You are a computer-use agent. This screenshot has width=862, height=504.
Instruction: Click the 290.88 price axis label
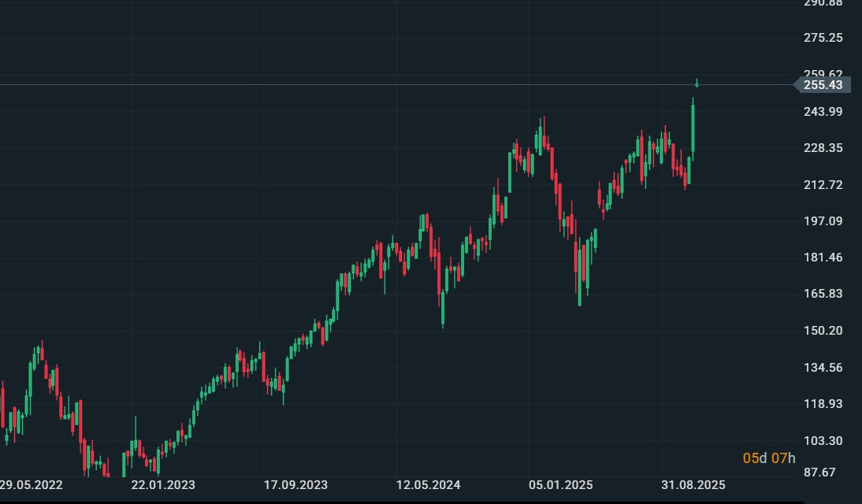point(823,3)
